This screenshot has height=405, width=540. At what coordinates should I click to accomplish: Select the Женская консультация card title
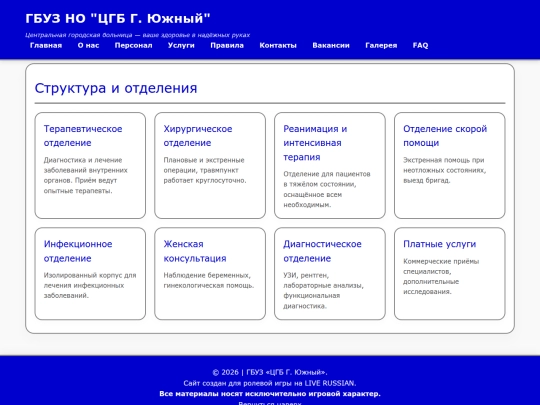click(195, 251)
